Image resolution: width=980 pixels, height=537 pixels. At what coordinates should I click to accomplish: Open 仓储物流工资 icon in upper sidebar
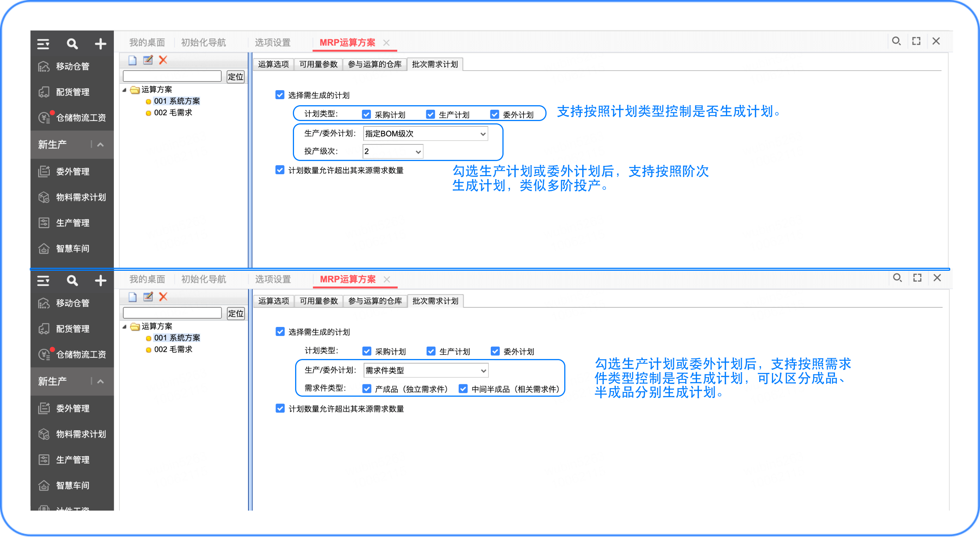pos(45,118)
